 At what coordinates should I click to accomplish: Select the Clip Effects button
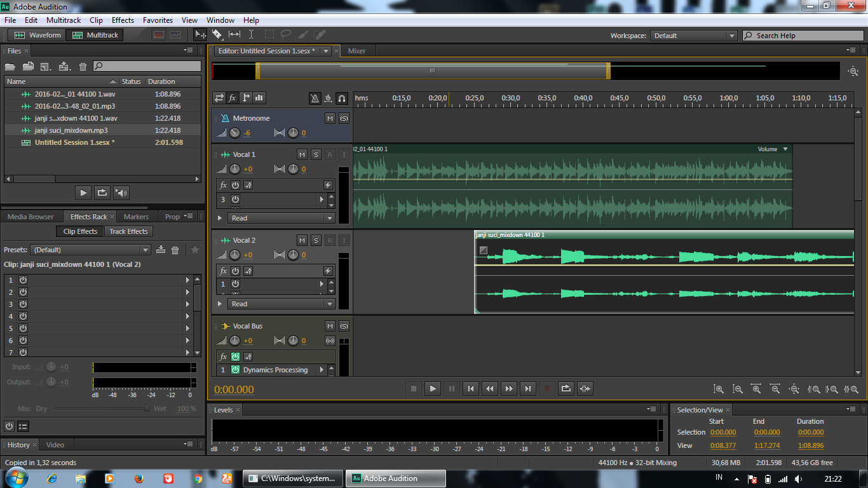coord(79,231)
